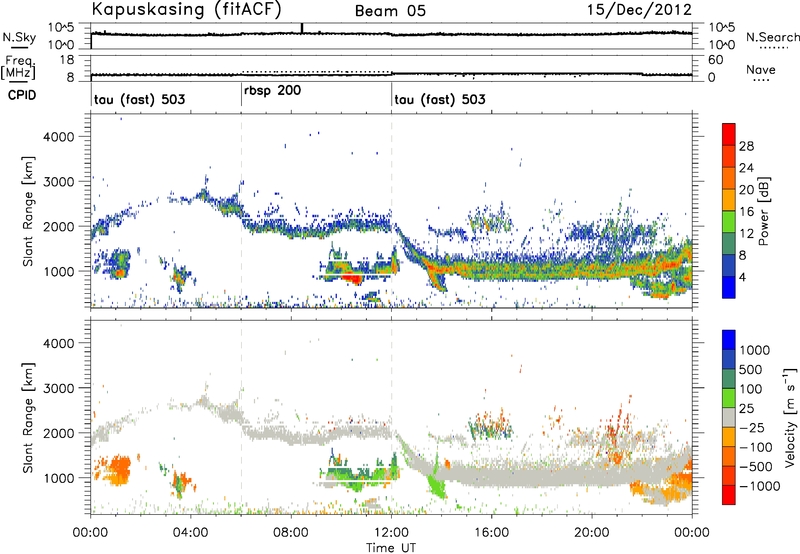The height and width of the screenshot is (554, 800).
Task: Click the Nave legend label
Action: 761,70
